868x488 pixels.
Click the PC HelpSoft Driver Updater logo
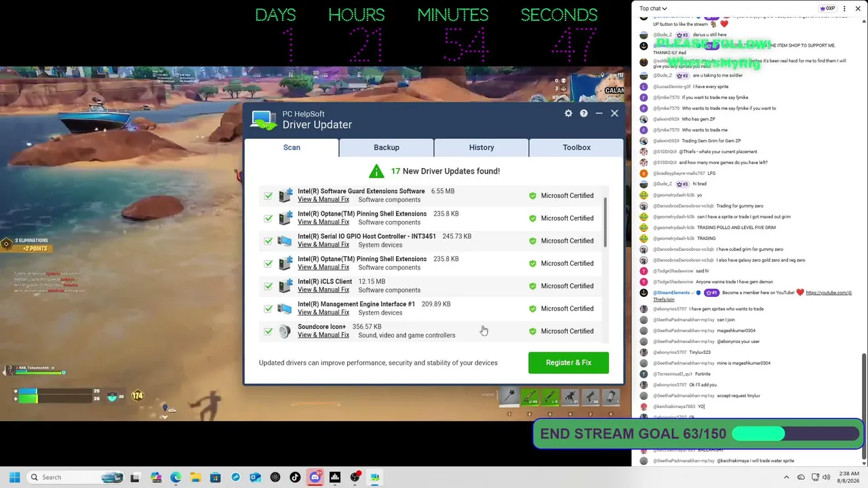click(x=264, y=120)
